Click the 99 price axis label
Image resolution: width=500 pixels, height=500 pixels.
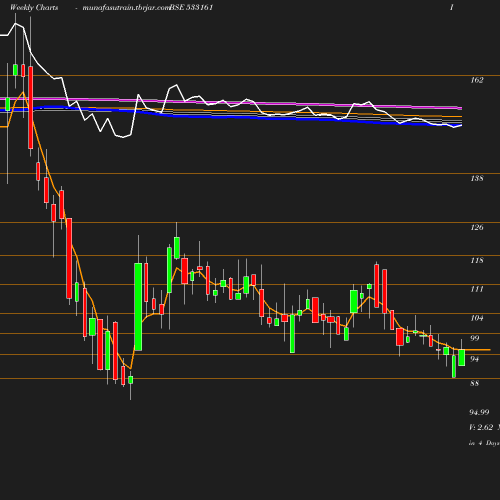475,338
